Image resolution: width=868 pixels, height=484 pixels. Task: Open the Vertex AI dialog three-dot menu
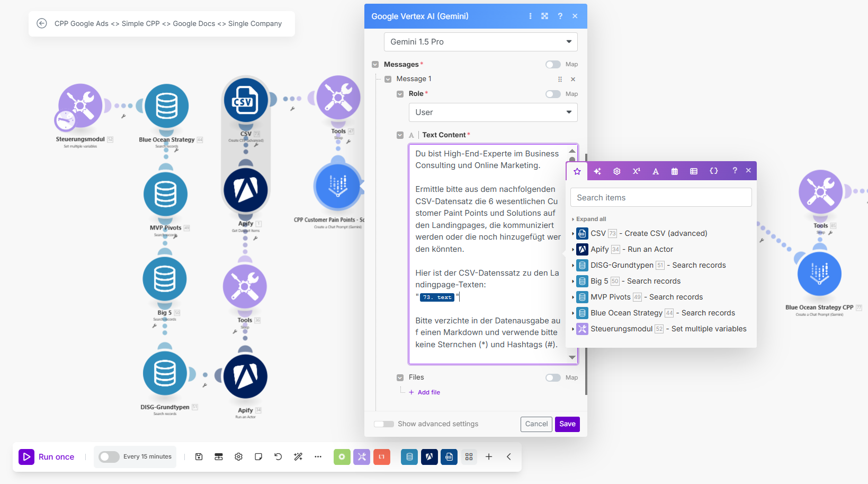(530, 16)
